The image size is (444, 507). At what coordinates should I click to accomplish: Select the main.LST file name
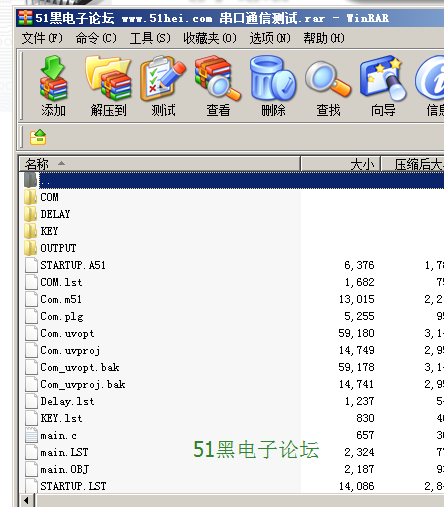point(64,452)
